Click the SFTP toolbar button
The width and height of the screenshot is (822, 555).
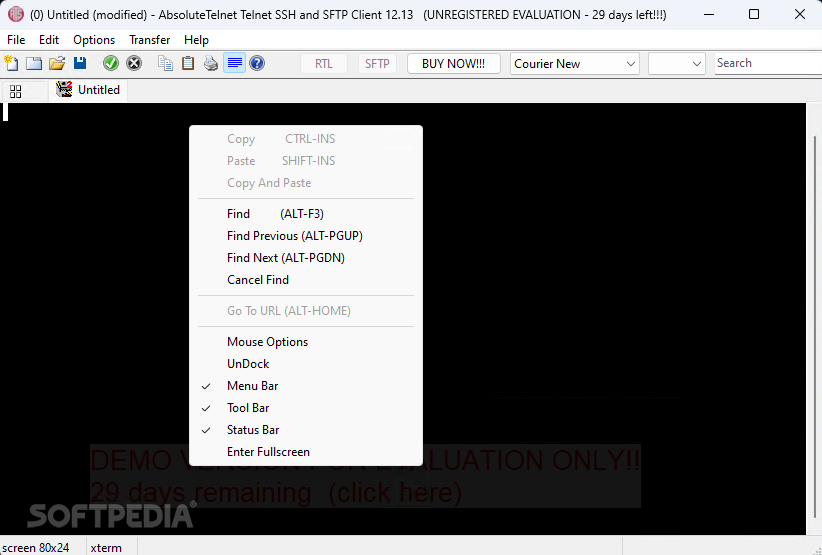pos(377,64)
